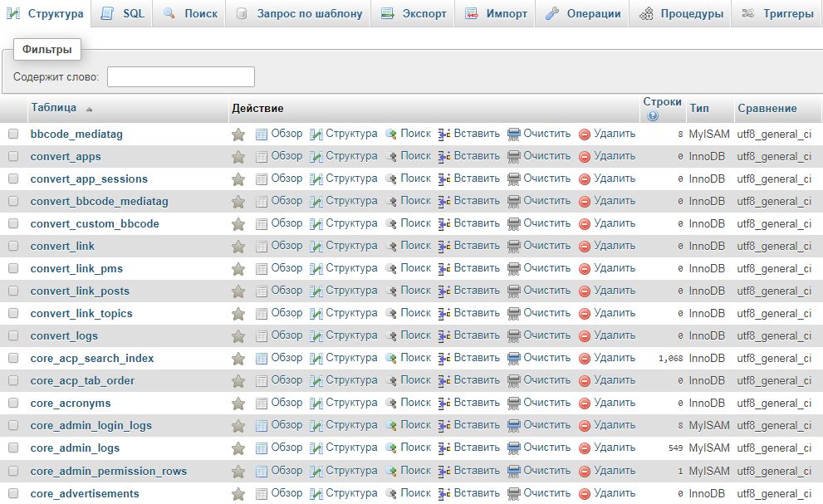Sort by Таблица column ascending arrow

pyautogui.click(x=89, y=110)
